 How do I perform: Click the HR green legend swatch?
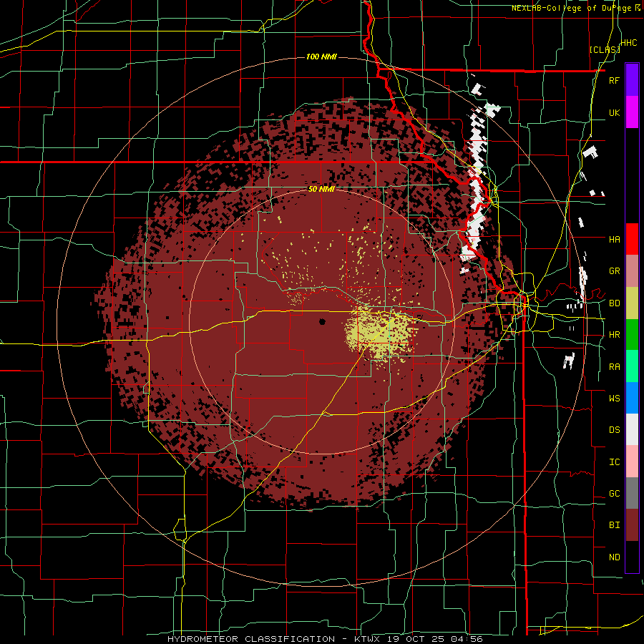pos(632,335)
